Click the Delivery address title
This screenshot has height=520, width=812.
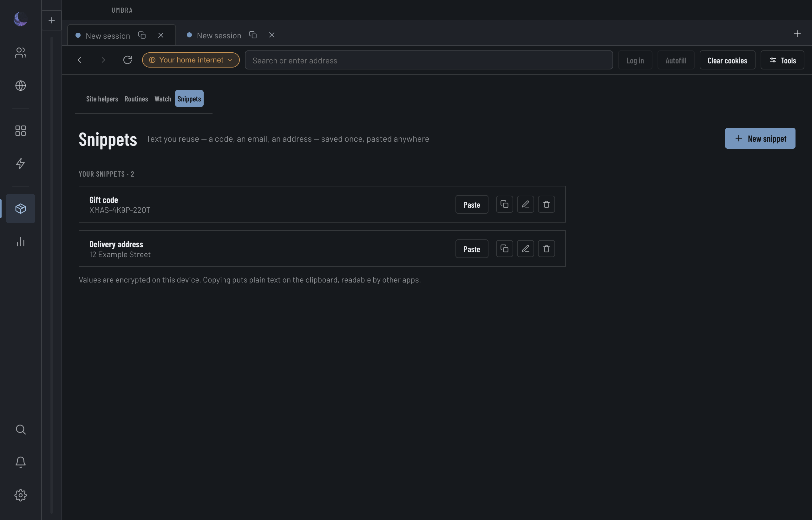(116, 244)
